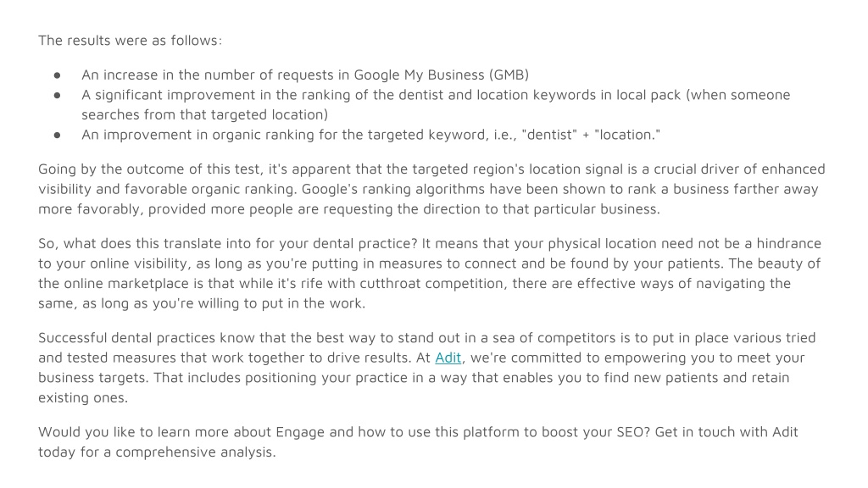Click the first bullet point marker
Image resolution: width=868 pixels, height=488 pixels.
pos(57,75)
